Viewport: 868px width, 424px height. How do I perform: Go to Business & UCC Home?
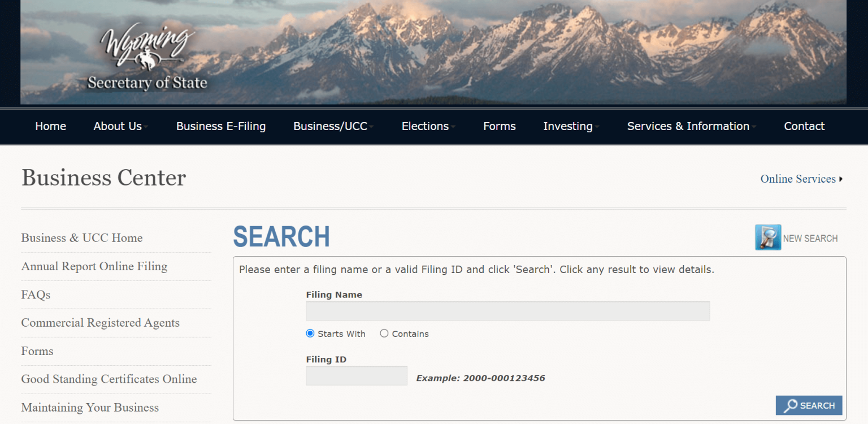82,238
